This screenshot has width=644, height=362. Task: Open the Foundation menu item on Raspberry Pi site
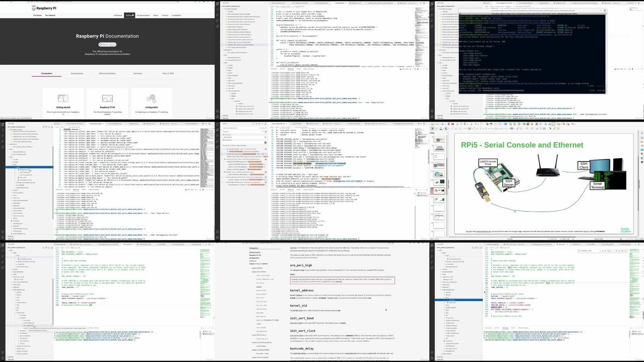[x=176, y=15]
